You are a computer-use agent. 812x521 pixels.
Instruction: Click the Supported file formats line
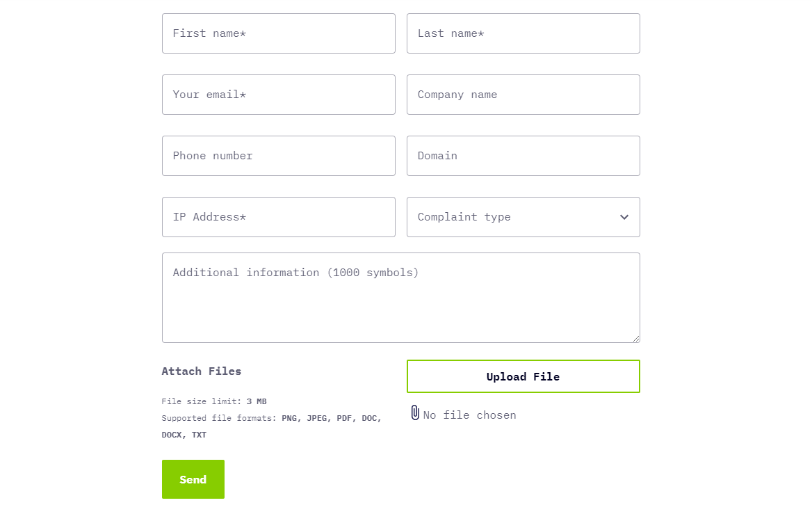point(271,418)
